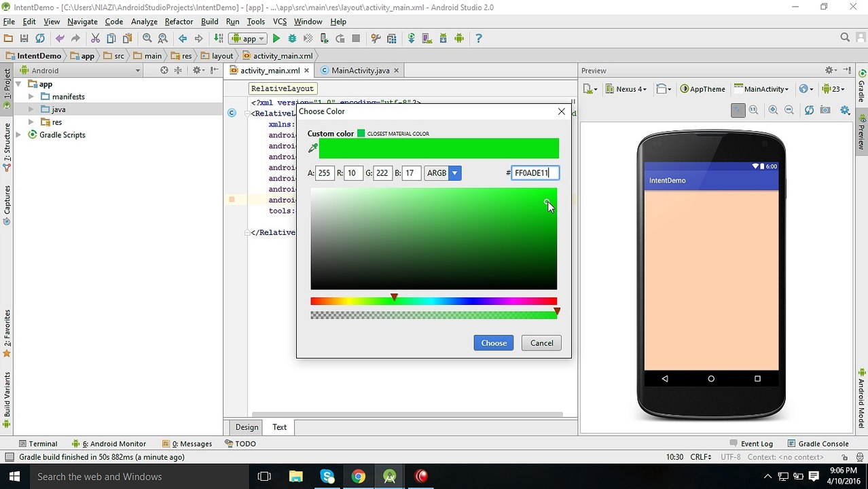
Task: Click the Paste clipboard icon
Action: pos(127,39)
